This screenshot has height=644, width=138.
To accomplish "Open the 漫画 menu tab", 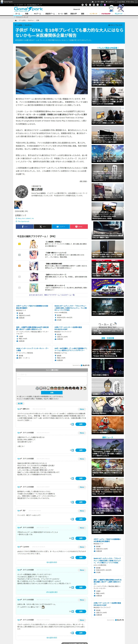I will click(83, 14).
